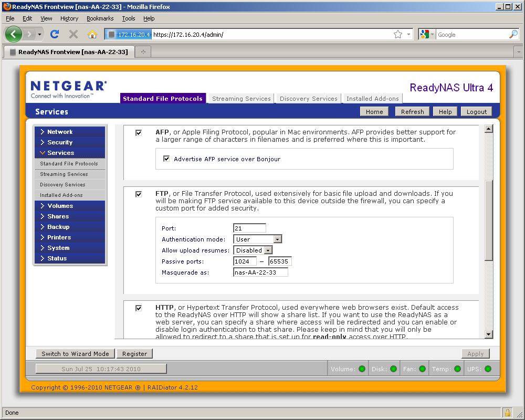Open the Edit menu
The image size is (525, 420).
27,18
